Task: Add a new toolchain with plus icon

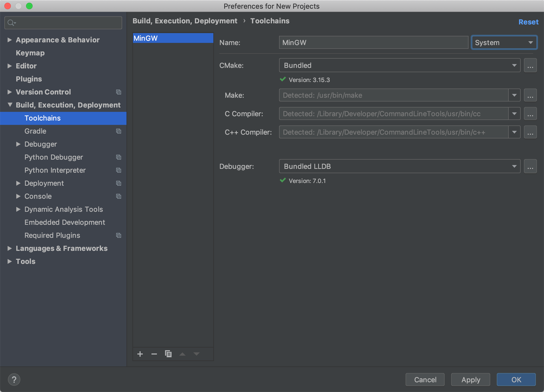Action: click(x=140, y=354)
